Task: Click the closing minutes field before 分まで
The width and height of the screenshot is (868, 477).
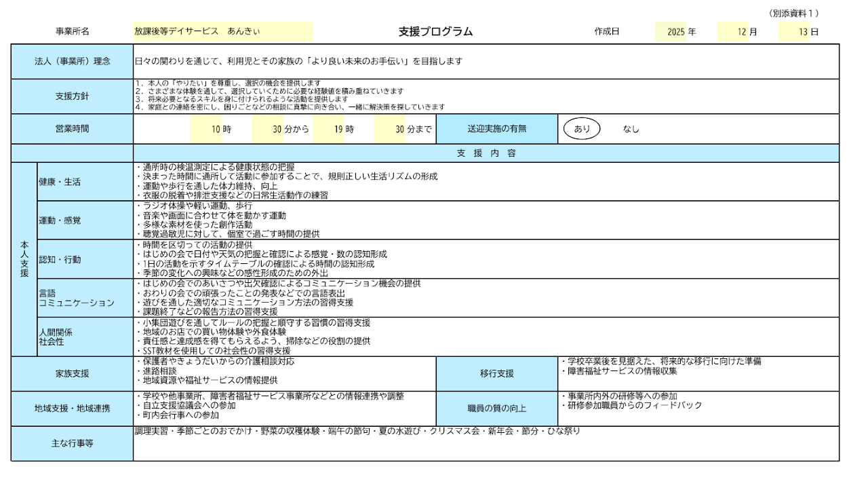Action: click(389, 129)
